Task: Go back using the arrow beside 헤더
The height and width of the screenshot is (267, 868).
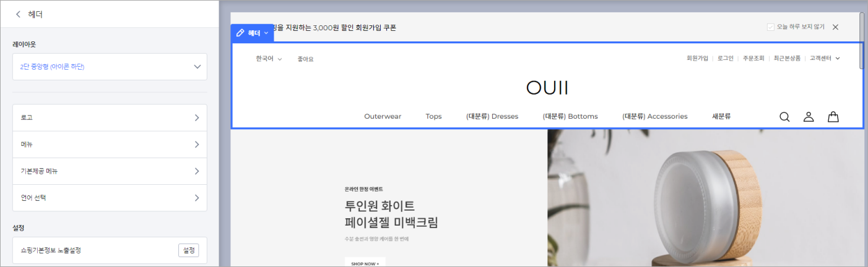Action: coord(18,14)
